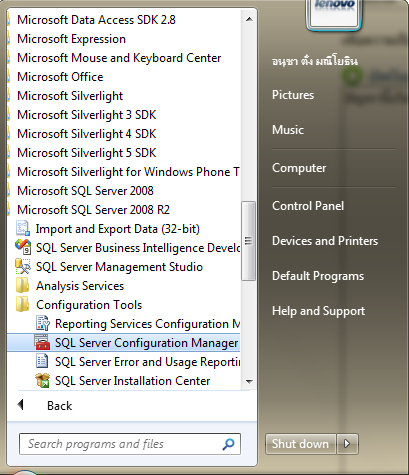Expand the Analysis Services folder
This screenshot has height=475, width=409.
click(80, 286)
